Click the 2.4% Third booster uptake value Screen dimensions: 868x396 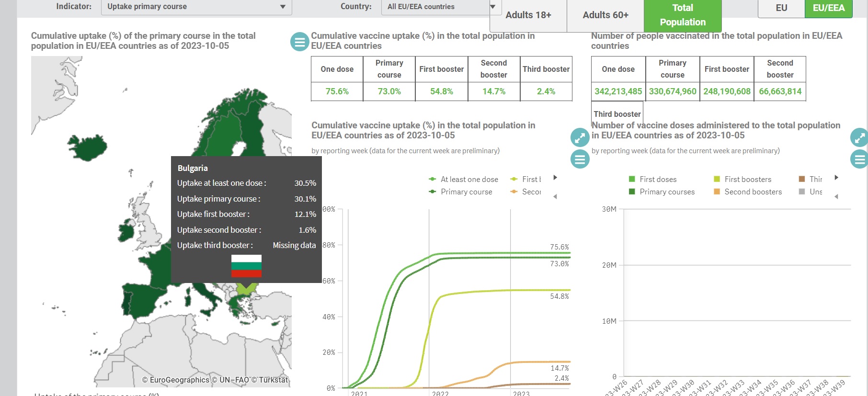point(546,91)
